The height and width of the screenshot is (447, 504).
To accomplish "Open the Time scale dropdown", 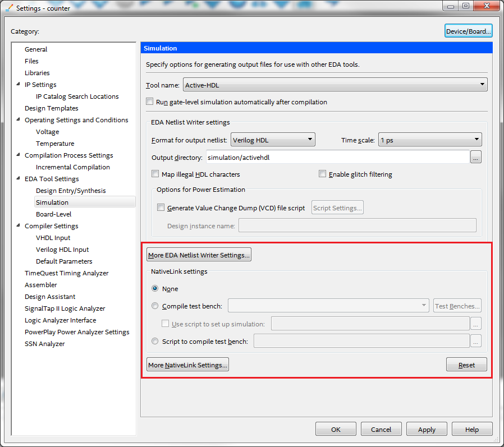I will click(x=430, y=140).
